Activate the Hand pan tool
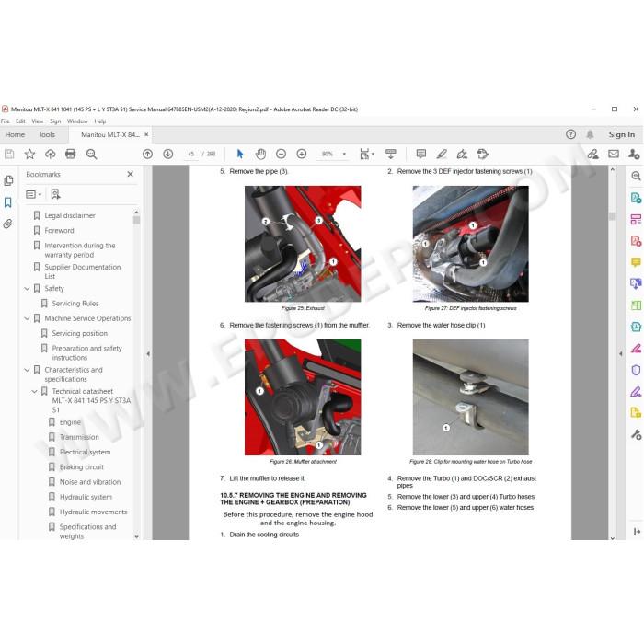This screenshot has height=644, width=644. [260, 154]
